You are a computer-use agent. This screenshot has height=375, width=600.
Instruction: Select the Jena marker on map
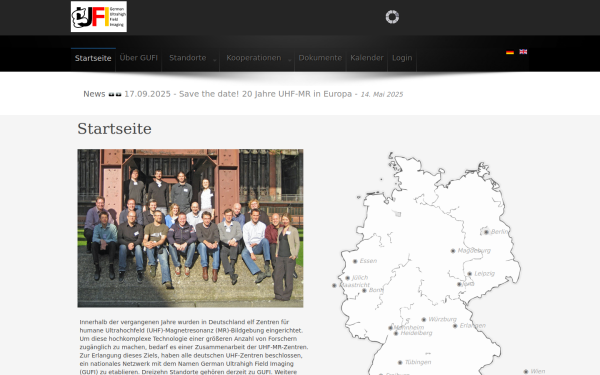(x=459, y=284)
